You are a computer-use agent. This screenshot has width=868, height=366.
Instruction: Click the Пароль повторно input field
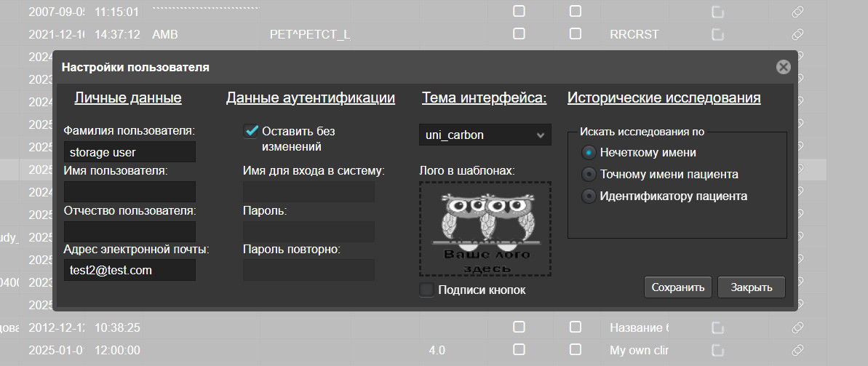(x=309, y=270)
